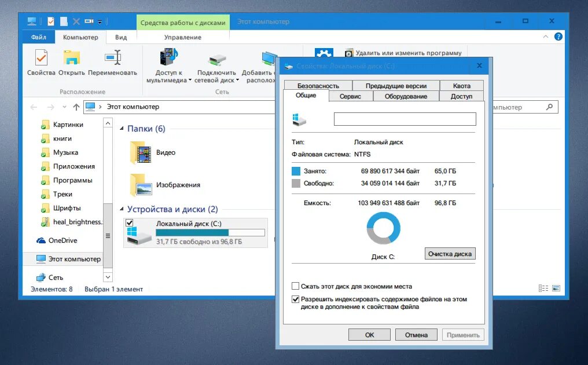This screenshot has height=365, width=588.
Task: Expand the quick access toolbar customize arrow
Action: click(x=100, y=22)
